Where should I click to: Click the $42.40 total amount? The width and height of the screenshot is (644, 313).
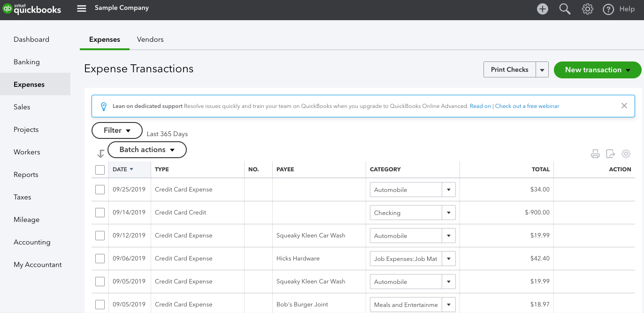pos(539,259)
